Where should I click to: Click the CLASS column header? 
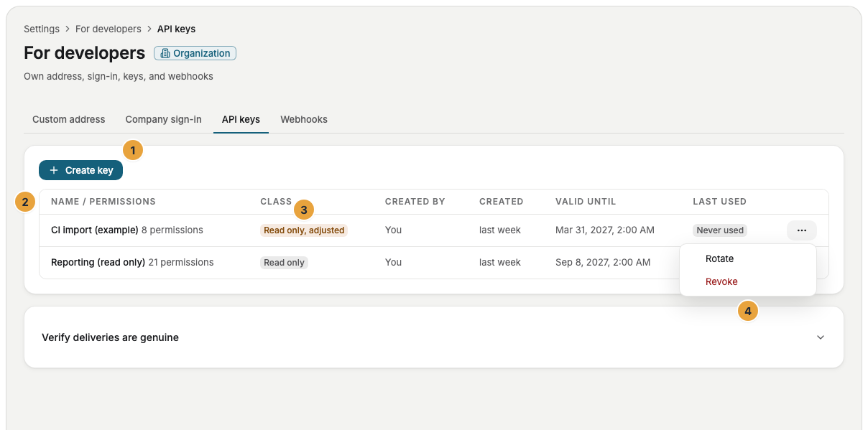[x=276, y=202]
